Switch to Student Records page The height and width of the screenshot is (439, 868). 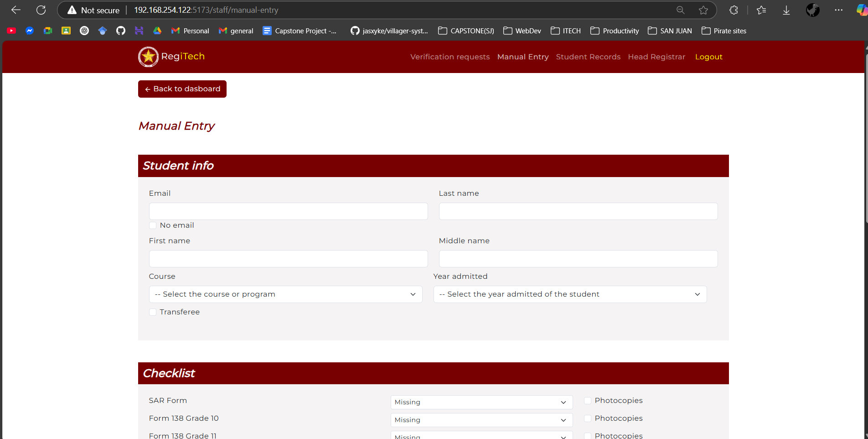click(x=588, y=57)
